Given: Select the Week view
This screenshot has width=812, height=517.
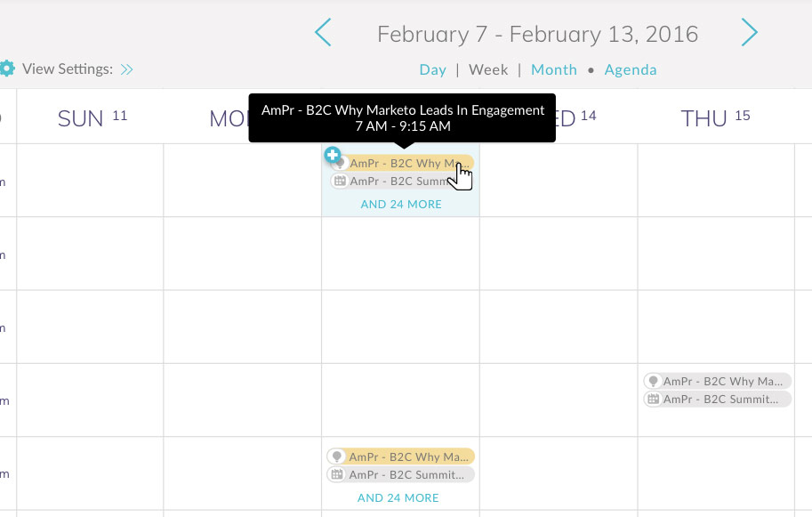Looking at the screenshot, I should tap(488, 69).
